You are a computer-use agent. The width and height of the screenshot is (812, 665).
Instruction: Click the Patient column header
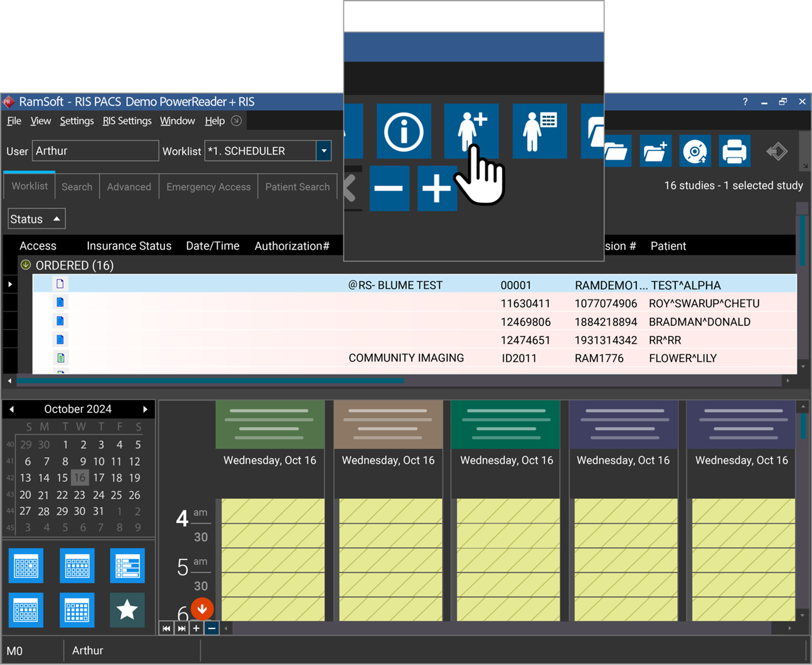[x=668, y=246]
